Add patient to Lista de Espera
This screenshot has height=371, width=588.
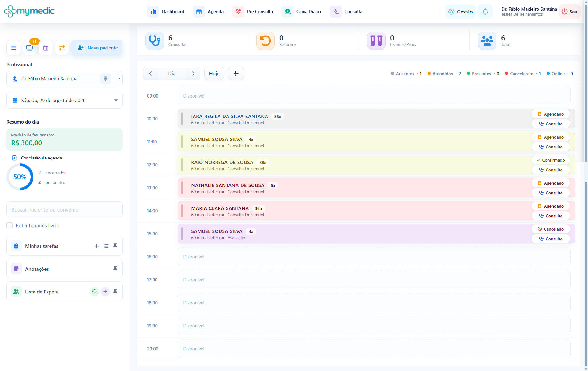pos(105,292)
